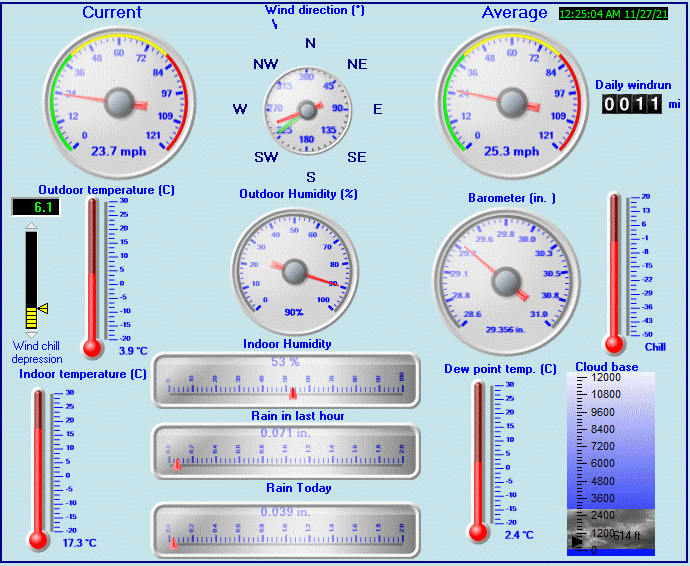Click the yellow wind chill level pointer
The width and height of the screenshot is (690, 566).
pyautogui.click(x=43, y=308)
